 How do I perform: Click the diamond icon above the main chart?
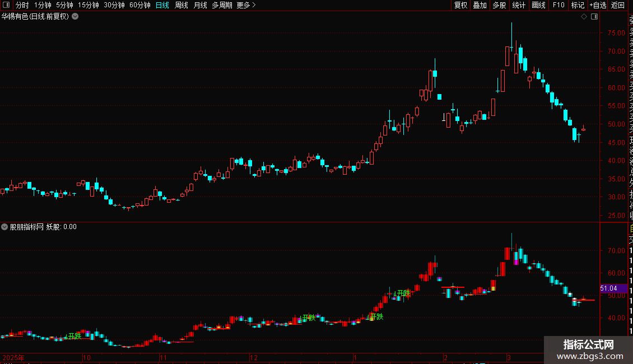[584, 17]
